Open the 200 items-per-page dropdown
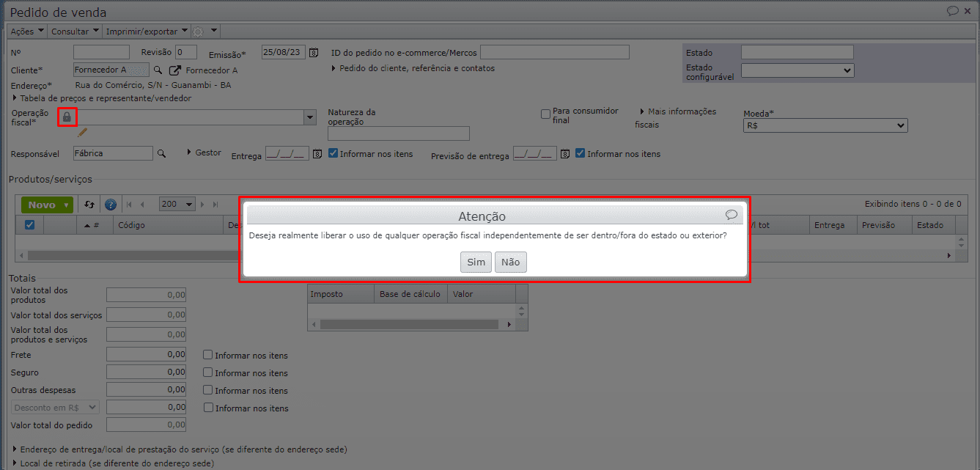980x470 pixels. click(177, 205)
